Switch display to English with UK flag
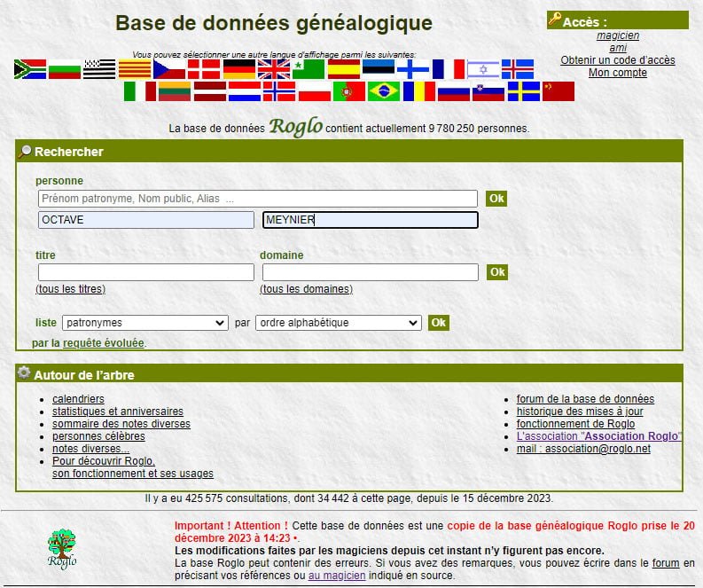Image resolution: width=703 pixels, height=588 pixels. click(x=274, y=69)
